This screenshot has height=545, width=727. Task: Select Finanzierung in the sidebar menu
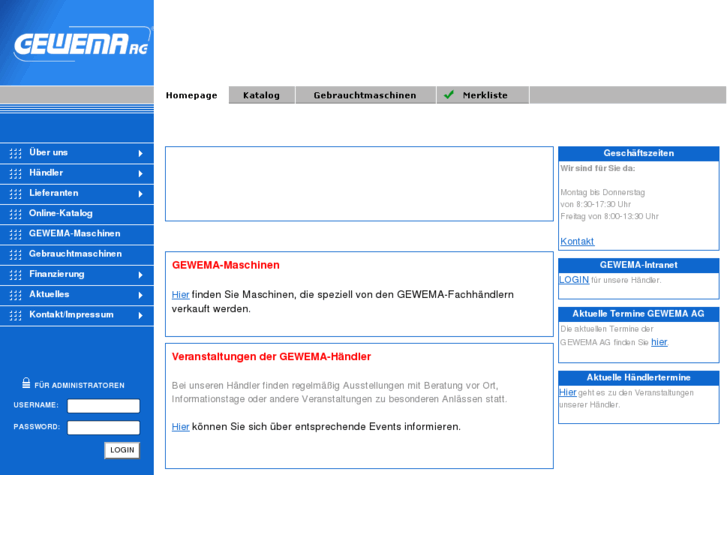pyautogui.click(x=77, y=275)
